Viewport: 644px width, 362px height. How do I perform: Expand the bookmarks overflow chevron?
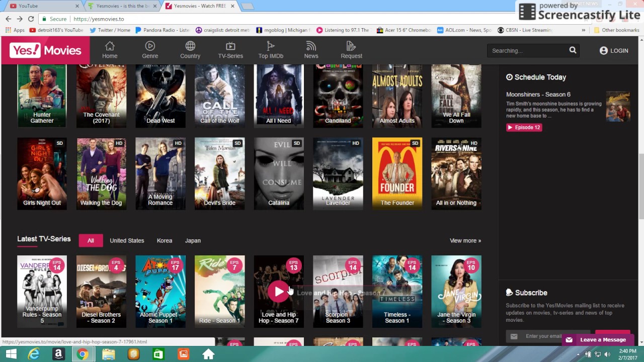coord(583,30)
